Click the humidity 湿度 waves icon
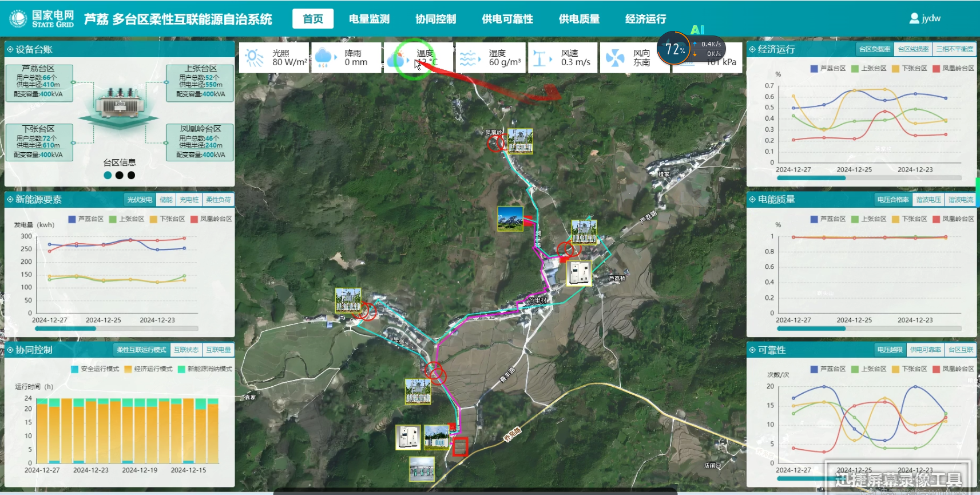This screenshot has width=980, height=495. coord(468,58)
